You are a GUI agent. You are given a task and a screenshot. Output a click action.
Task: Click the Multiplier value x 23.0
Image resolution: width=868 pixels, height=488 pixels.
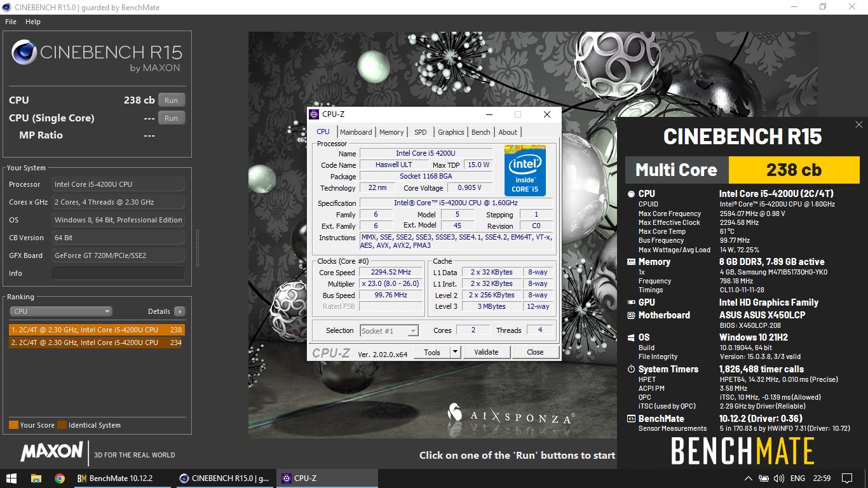tap(391, 283)
